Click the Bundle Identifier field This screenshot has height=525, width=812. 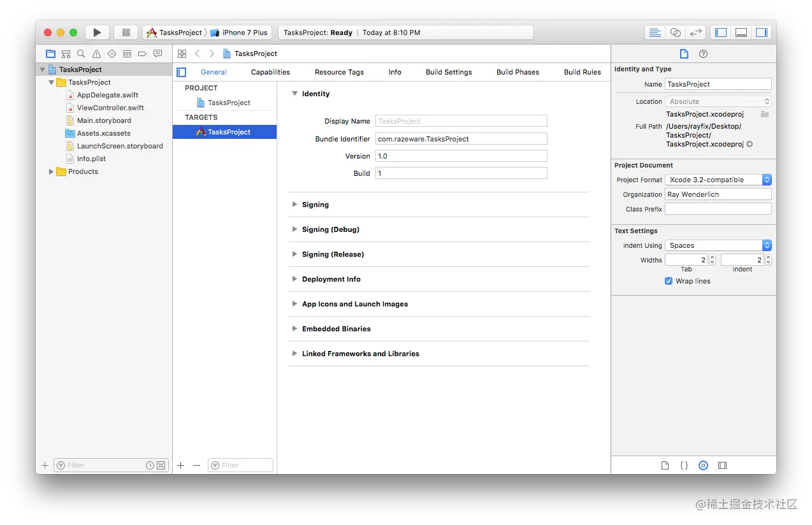461,138
